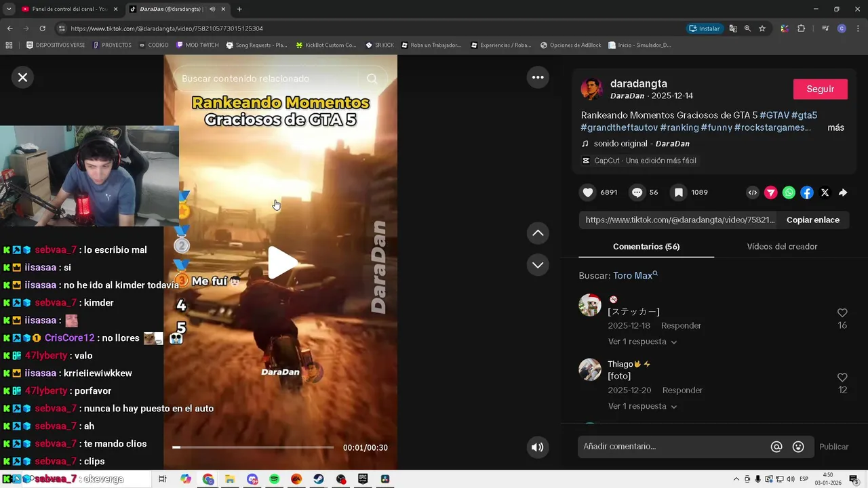This screenshot has height=488, width=868.
Task: Open the Toro Max search suggestion
Action: coord(635,276)
